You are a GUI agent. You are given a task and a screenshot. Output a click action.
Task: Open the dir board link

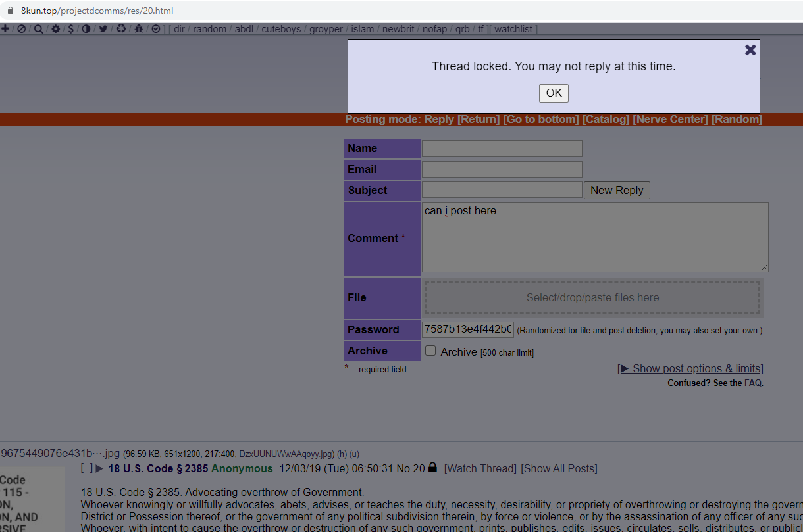(x=179, y=29)
